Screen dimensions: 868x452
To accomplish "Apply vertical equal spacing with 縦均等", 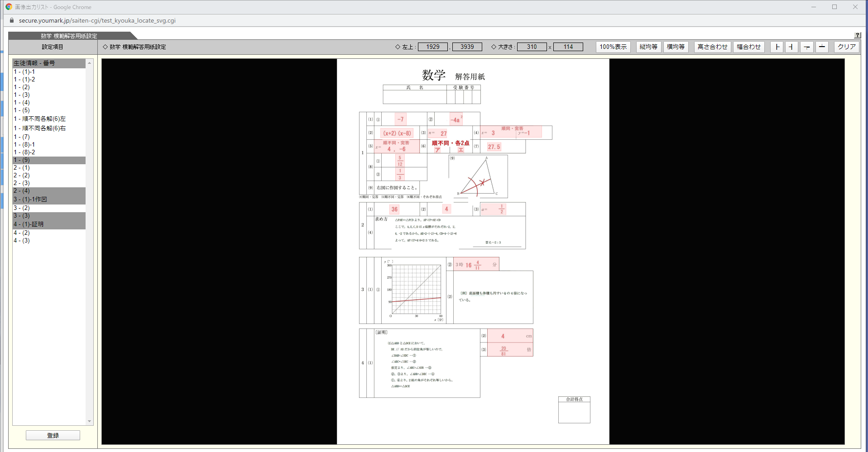I will 648,47.
